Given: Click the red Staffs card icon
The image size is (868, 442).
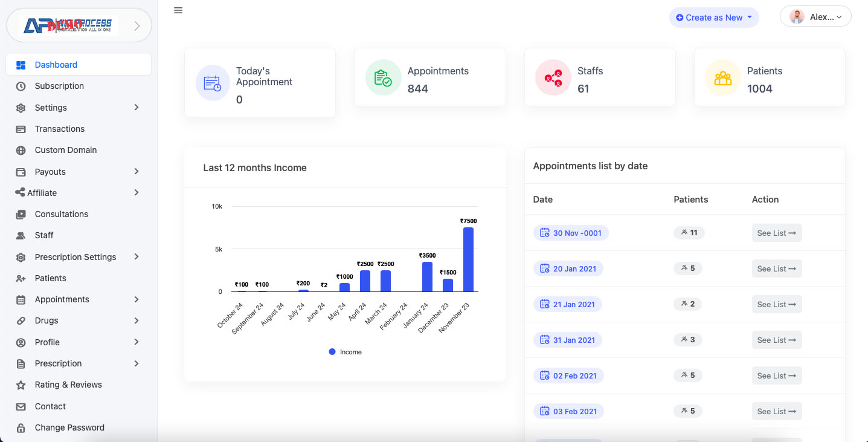Looking at the screenshot, I should 553,77.
